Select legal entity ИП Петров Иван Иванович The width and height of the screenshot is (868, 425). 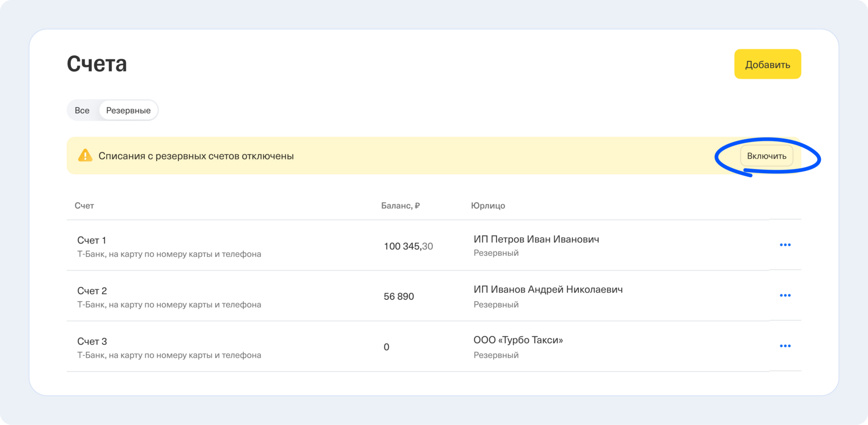[x=536, y=239]
